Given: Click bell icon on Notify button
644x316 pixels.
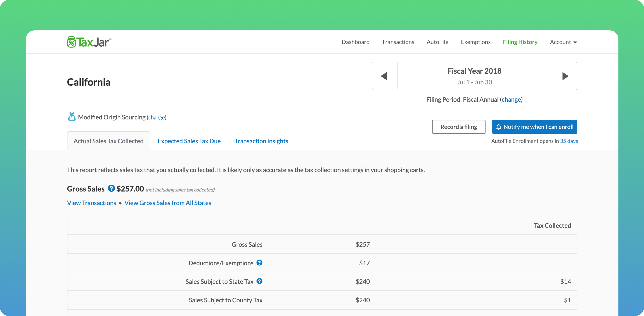Looking at the screenshot, I should coord(499,127).
